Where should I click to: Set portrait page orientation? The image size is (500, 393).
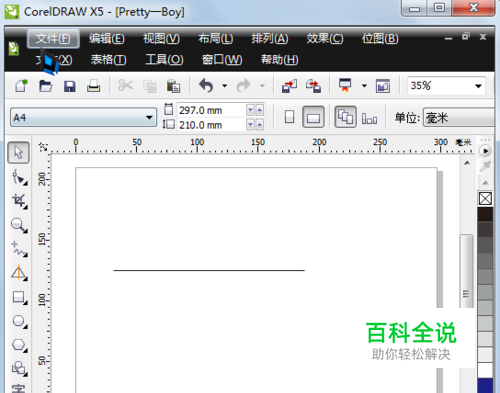point(289,117)
